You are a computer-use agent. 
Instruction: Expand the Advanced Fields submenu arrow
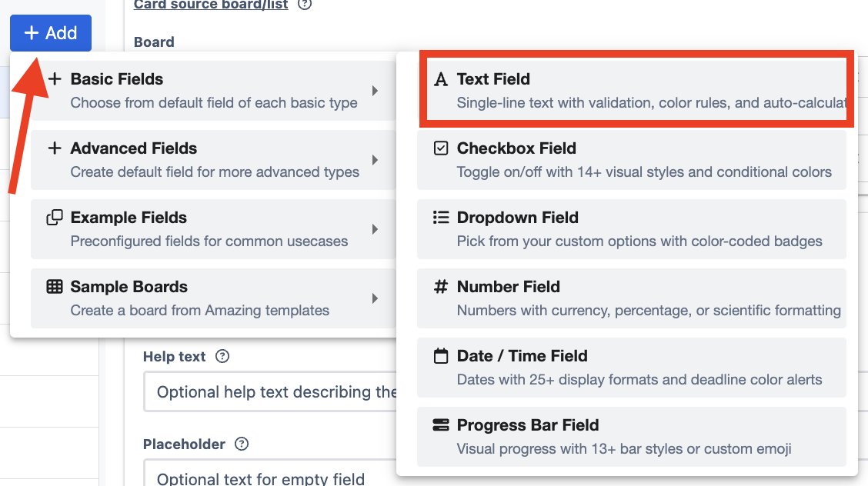(x=375, y=160)
